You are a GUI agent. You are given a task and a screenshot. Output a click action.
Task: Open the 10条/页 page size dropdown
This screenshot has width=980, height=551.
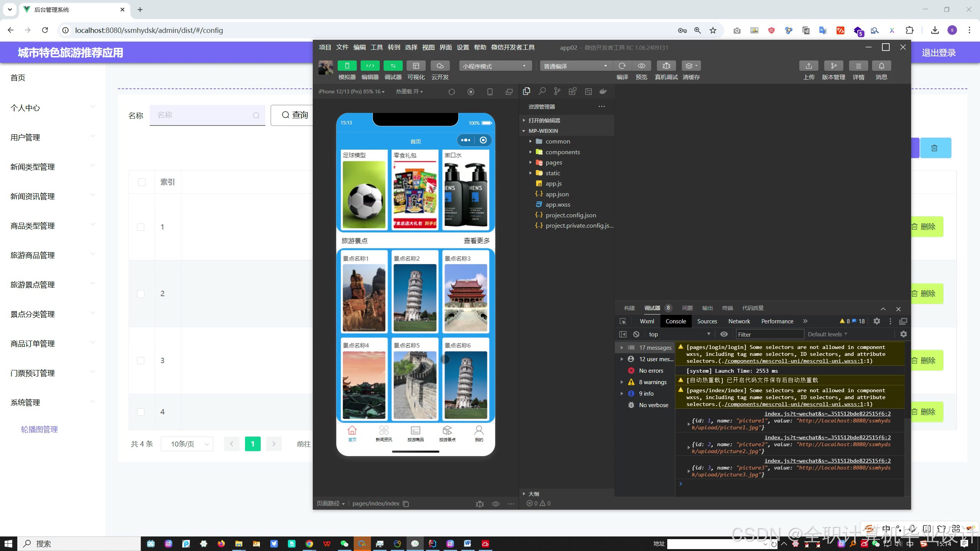[187, 444]
